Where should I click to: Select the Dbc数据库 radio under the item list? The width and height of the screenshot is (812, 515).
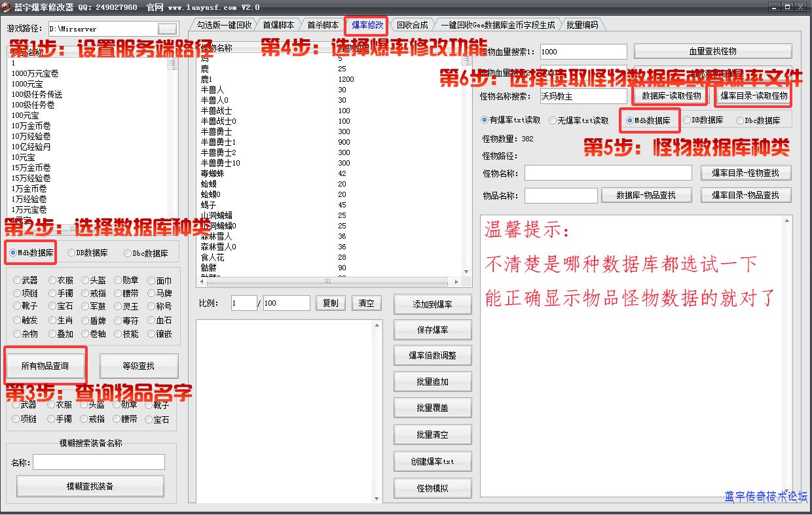pyautogui.click(x=127, y=253)
